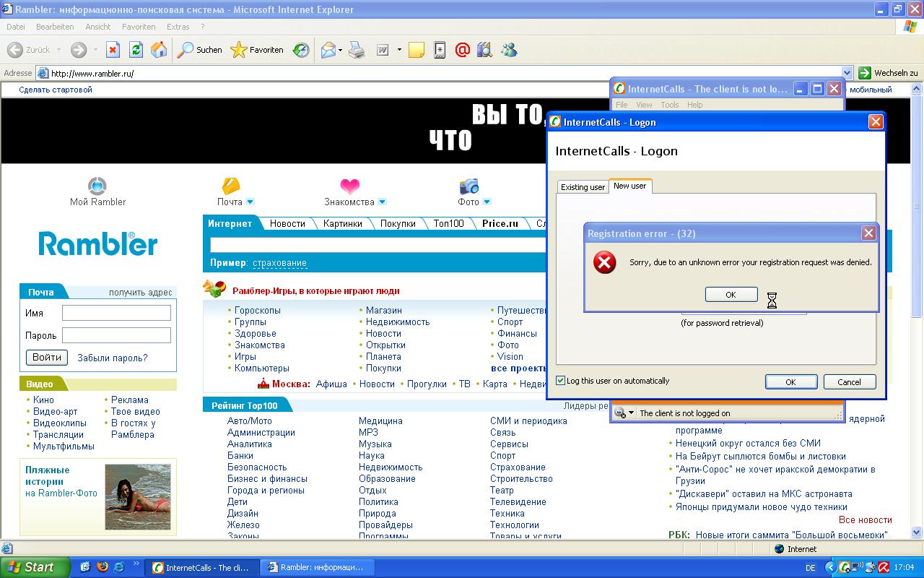Open the Messenger people icon
The image size is (924, 578).
509,50
